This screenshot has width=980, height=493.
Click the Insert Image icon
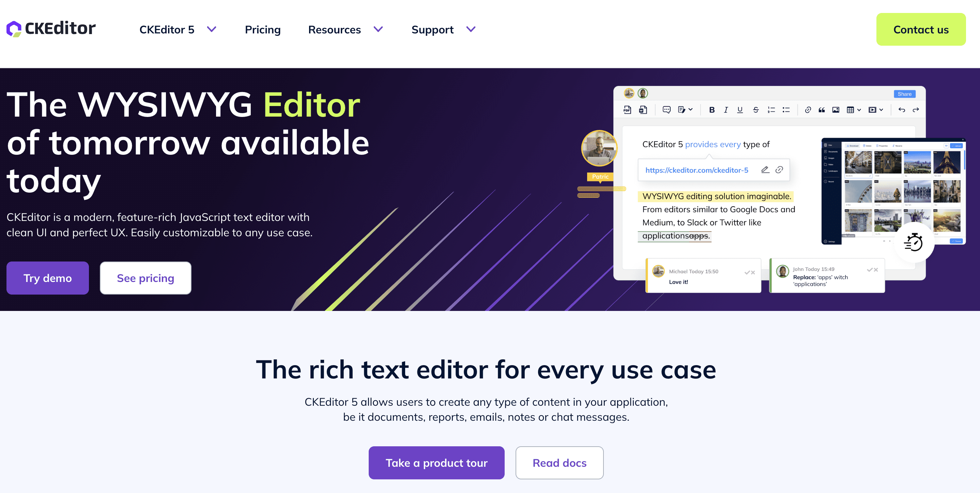835,111
